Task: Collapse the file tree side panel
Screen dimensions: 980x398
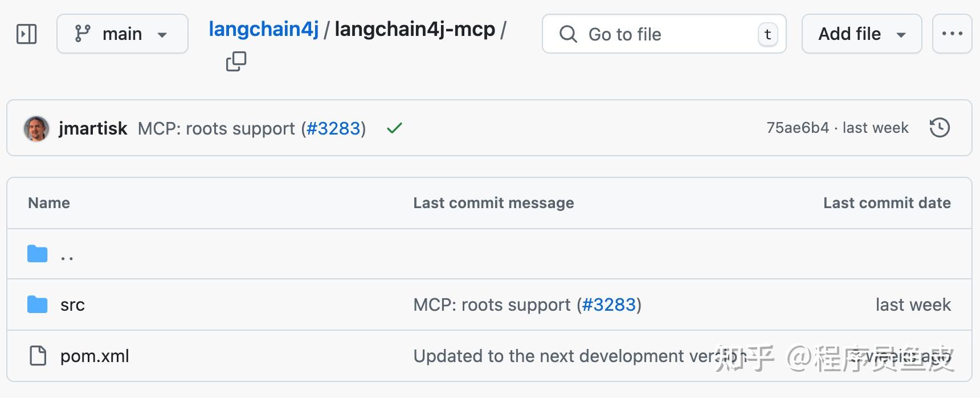Action: pyautogui.click(x=26, y=34)
